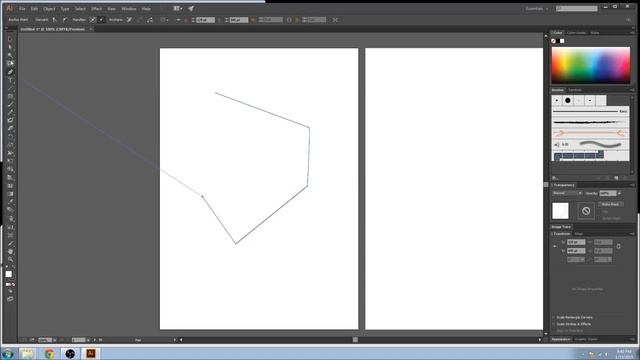
Task: Switch to the Graphic Styles tab
Action: pyautogui.click(x=586, y=339)
